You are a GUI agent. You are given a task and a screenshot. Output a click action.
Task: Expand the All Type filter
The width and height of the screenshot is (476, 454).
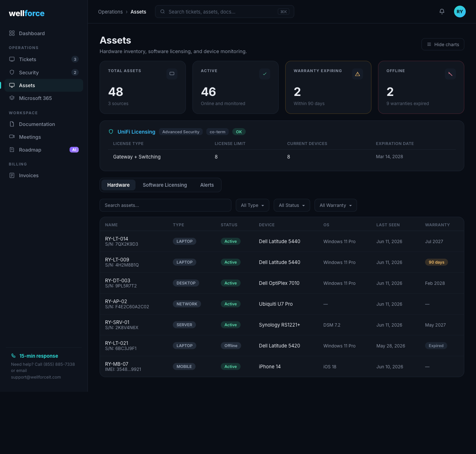253,205
